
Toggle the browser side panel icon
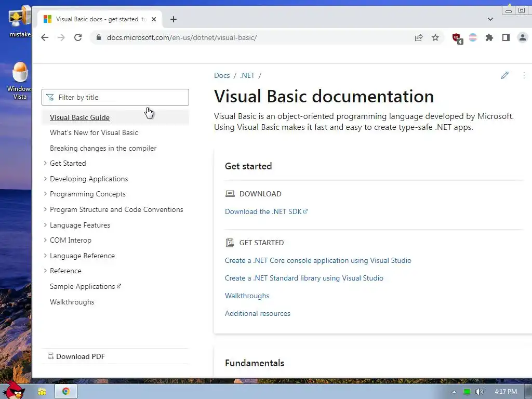coord(506,37)
